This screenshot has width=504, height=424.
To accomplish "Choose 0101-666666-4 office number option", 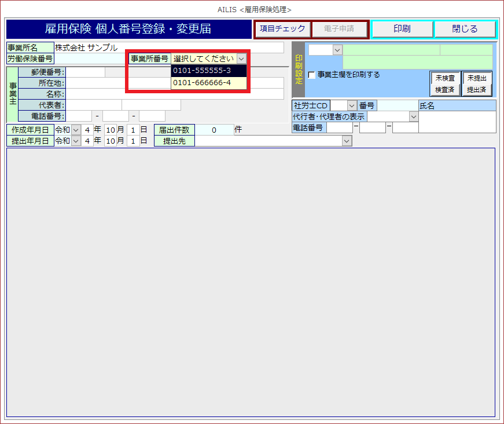I will pyautogui.click(x=209, y=83).
